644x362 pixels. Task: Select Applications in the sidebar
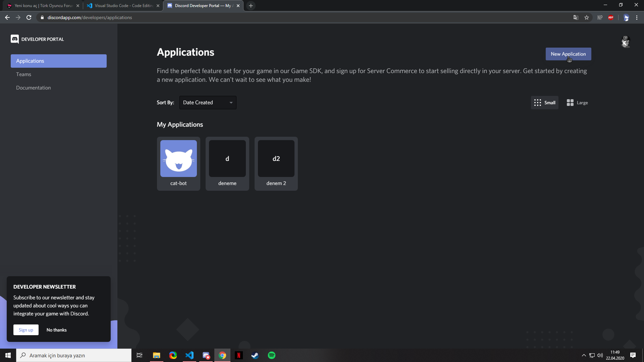pyautogui.click(x=59, y=61)
